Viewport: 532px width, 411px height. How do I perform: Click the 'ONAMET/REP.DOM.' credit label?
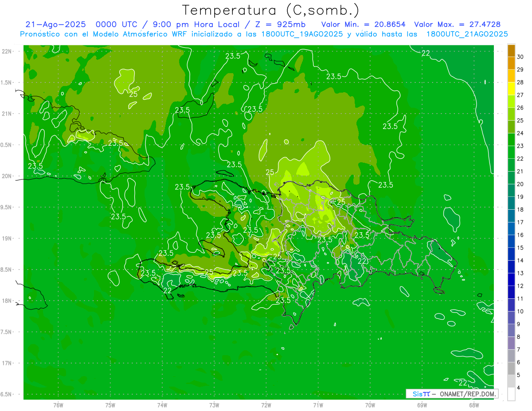(467, 394)
